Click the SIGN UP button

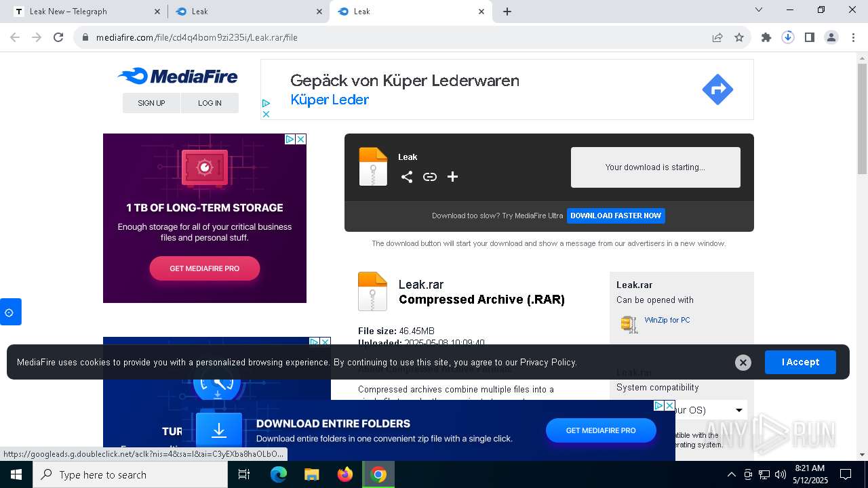tap(151, 103)
